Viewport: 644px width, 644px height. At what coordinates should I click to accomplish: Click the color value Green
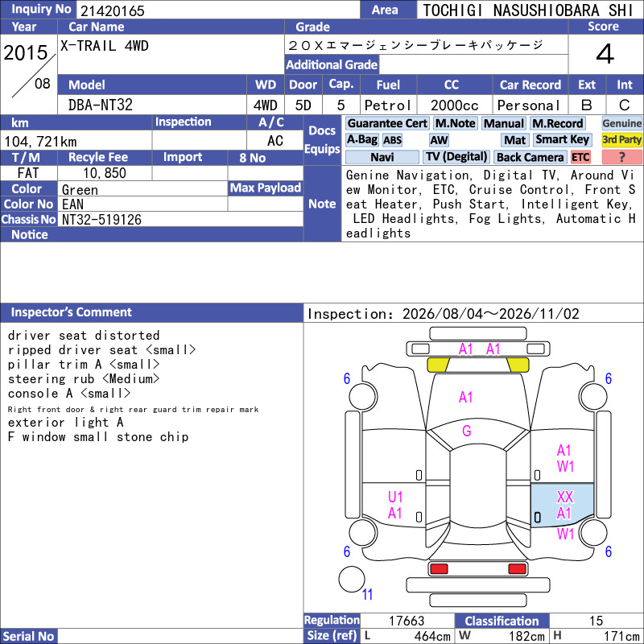(x=80, y=190)
